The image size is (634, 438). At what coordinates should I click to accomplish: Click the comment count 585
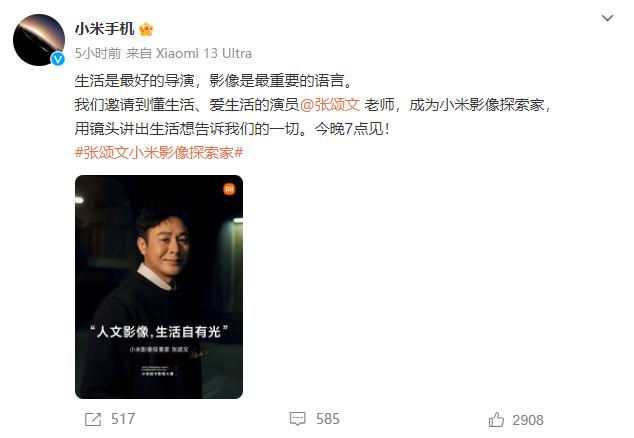(x=328, y=419)
